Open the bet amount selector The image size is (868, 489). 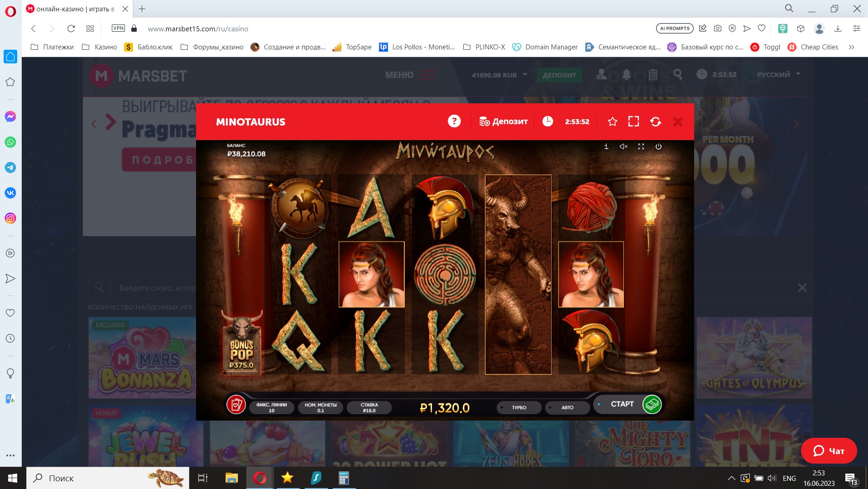pos(369,407)
